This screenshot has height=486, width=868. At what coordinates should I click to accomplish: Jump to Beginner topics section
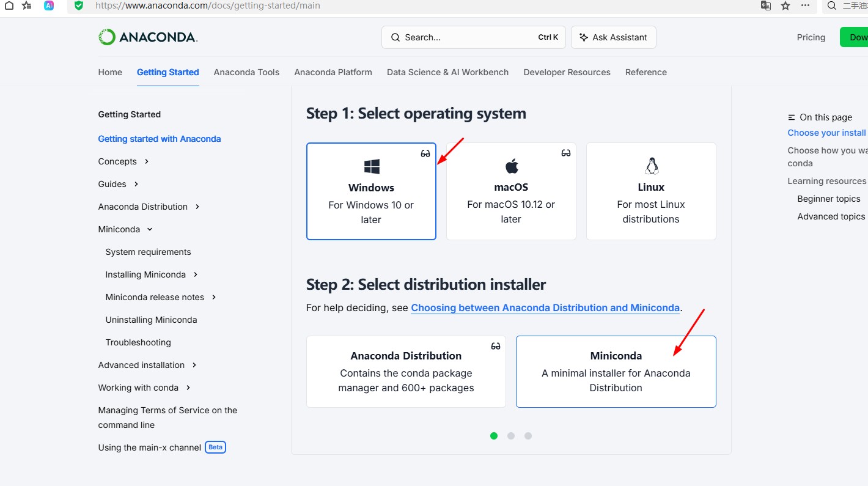tap(829, 199)
